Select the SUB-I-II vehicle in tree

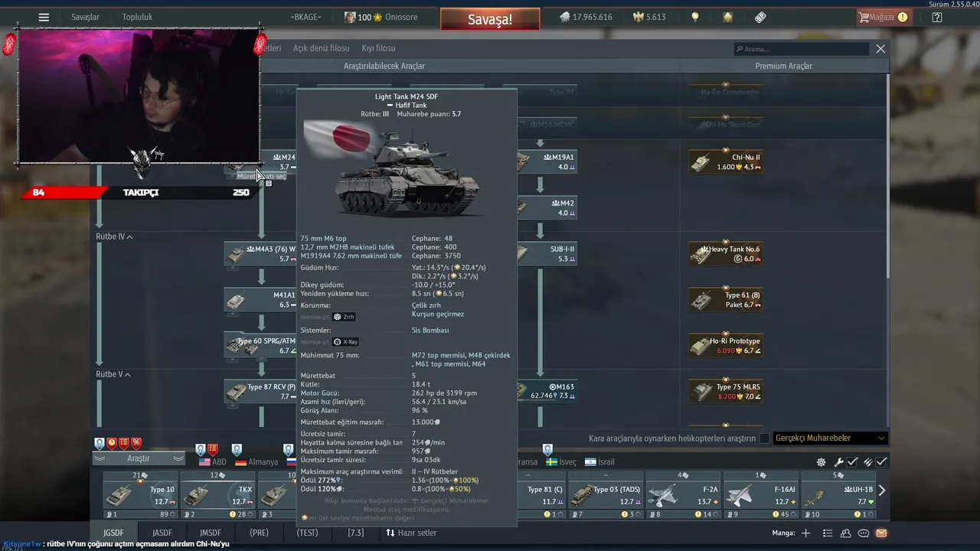coord(547,253)
